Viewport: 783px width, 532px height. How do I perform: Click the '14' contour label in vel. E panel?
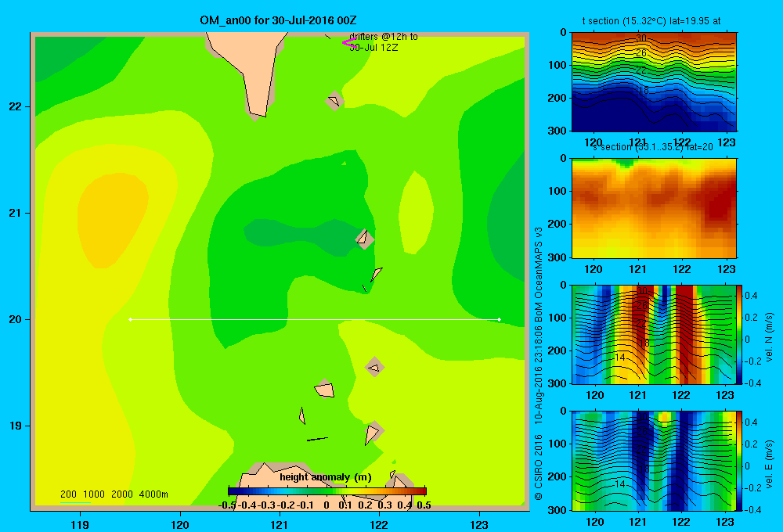pyautogui.click(x=619, y=484)
